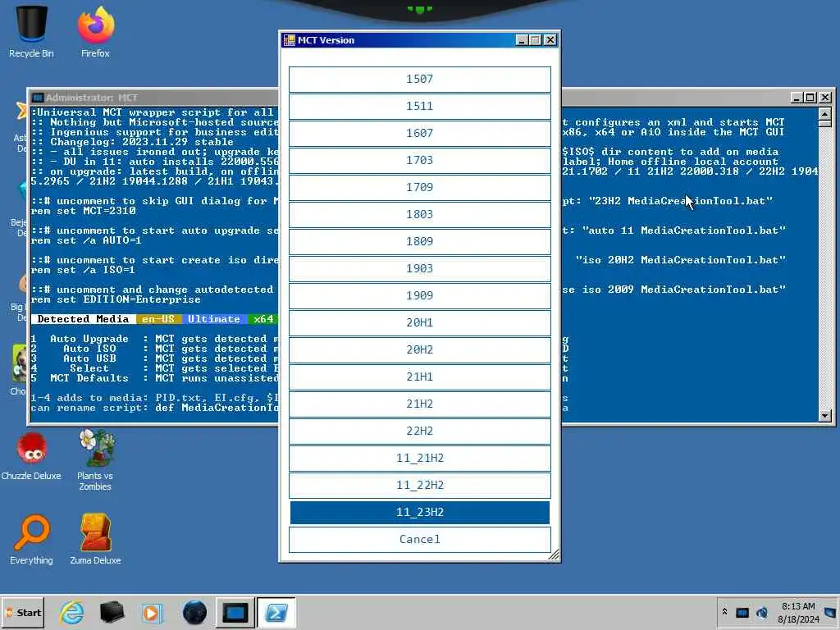Open Plants vs Zombies desktop icon
The width and height of the screenshot is (840, 630).
[95, 461]
